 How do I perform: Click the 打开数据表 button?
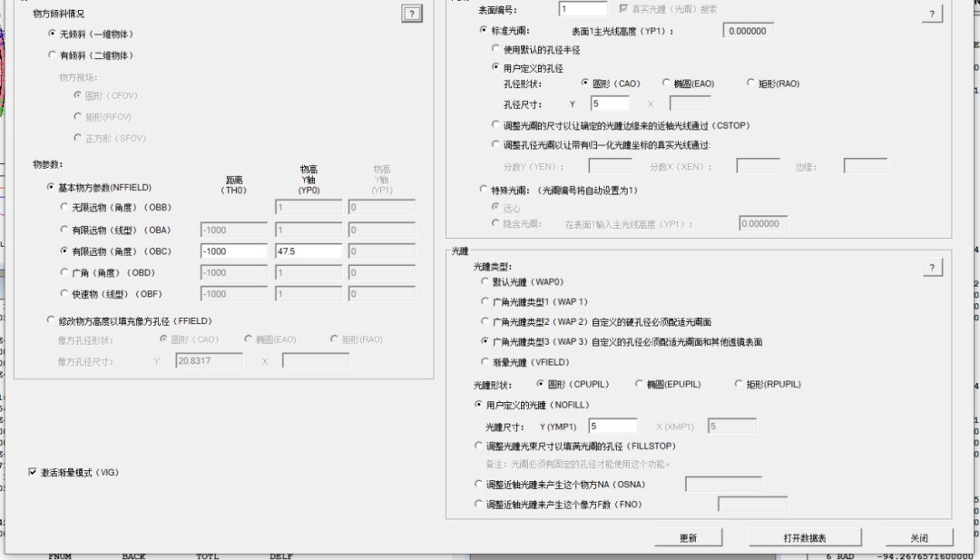(x=805, y=537)
